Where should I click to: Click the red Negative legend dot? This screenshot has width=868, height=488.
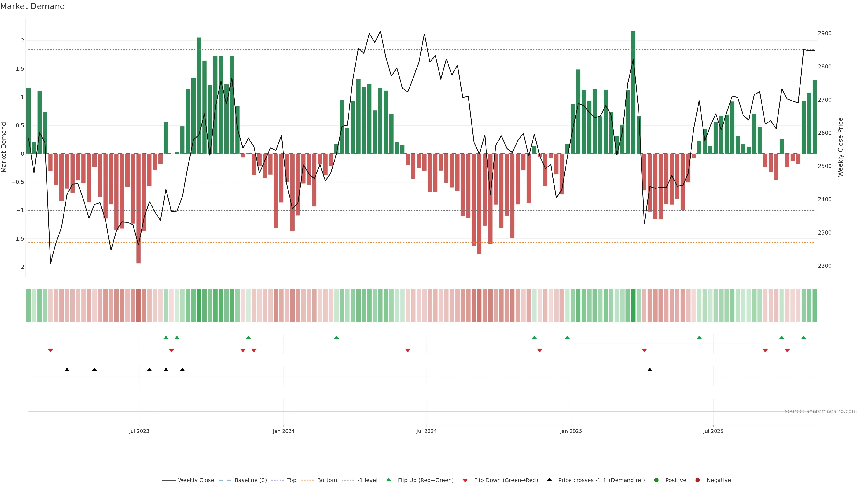[698, 480]
